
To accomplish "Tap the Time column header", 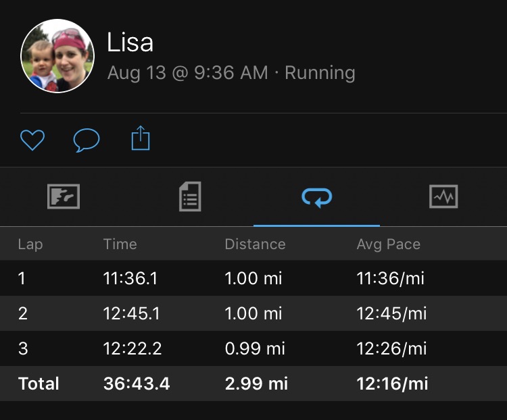I will (x=120, y=244).
